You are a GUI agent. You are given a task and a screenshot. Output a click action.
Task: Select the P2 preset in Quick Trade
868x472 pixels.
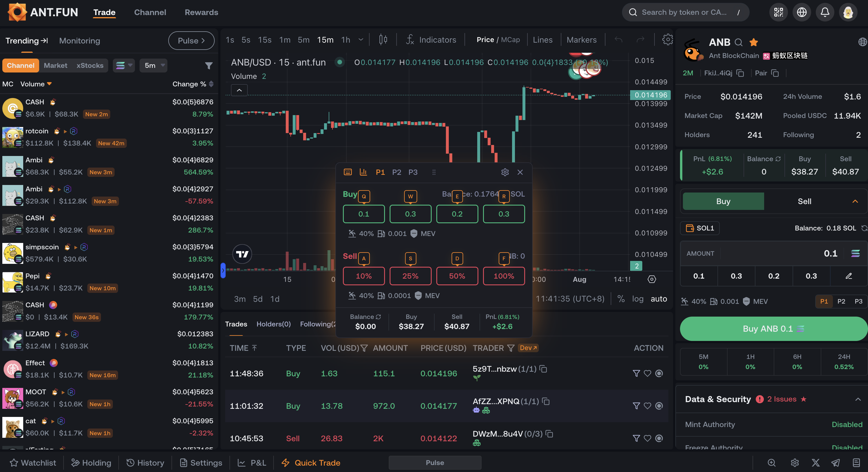397,172
